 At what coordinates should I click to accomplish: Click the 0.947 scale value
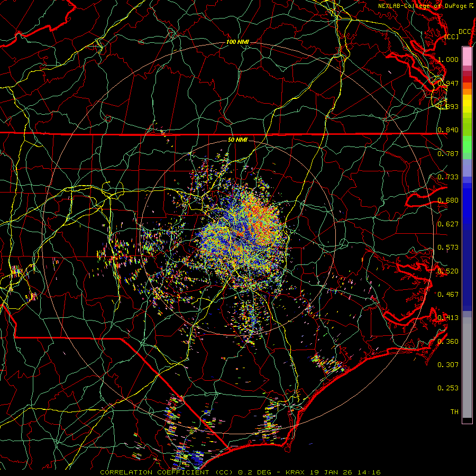click(x=448, y=83)
